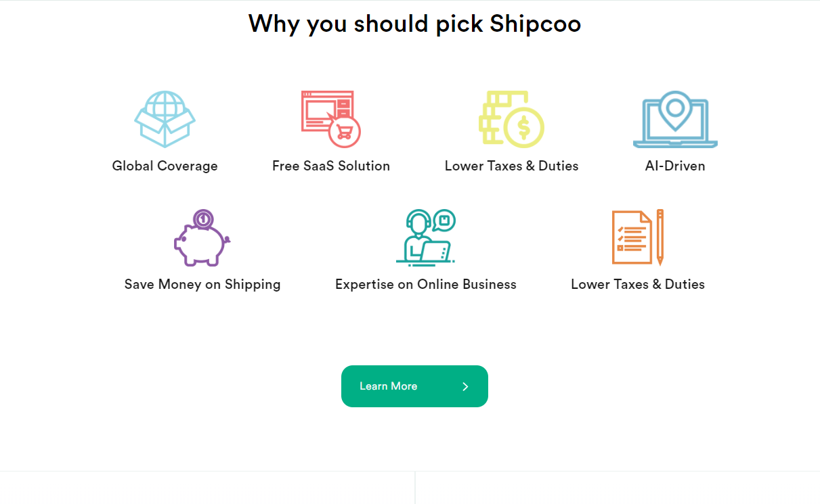The width and height of the screenshot is (820, 504).
Task: Click the shopping cart circle on red icon
Action: (344, 131)
